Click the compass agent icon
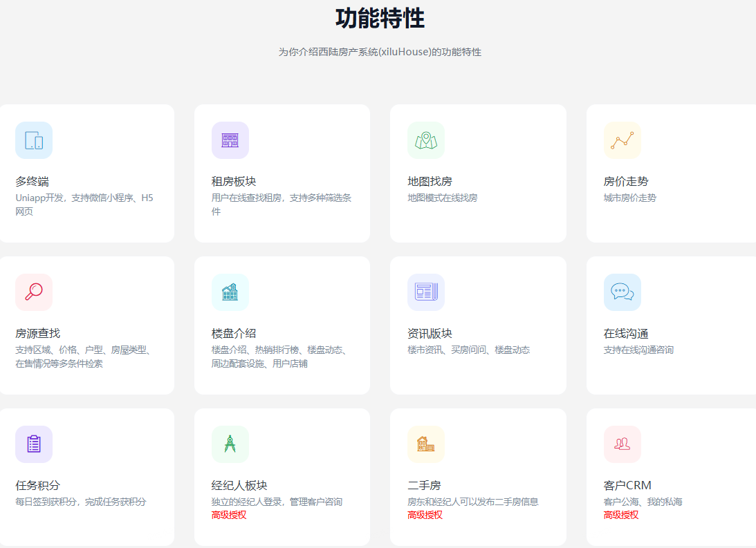Image resolution: width=756 pixels, height=548 pixels. coord(230,444)
